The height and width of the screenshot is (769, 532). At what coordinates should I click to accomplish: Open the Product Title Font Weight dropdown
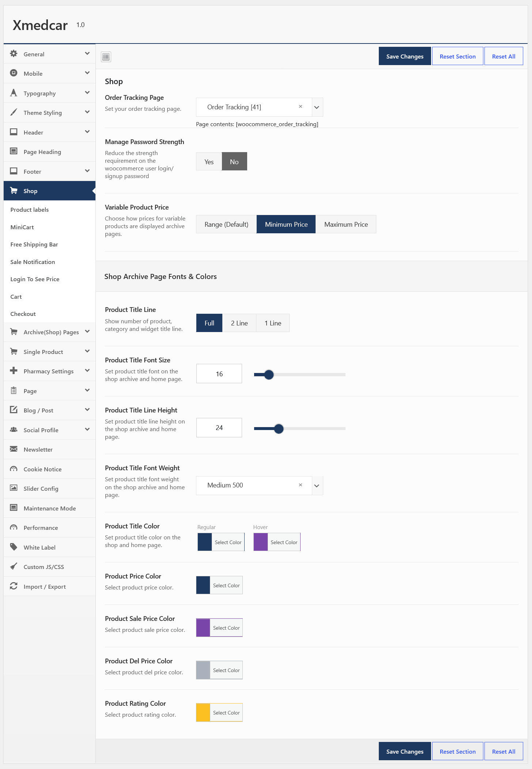317,486
